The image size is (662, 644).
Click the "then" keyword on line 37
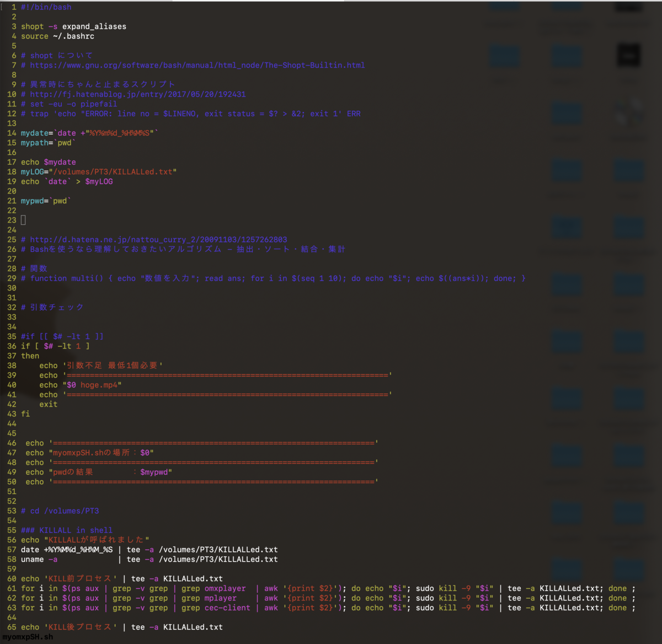30,356
